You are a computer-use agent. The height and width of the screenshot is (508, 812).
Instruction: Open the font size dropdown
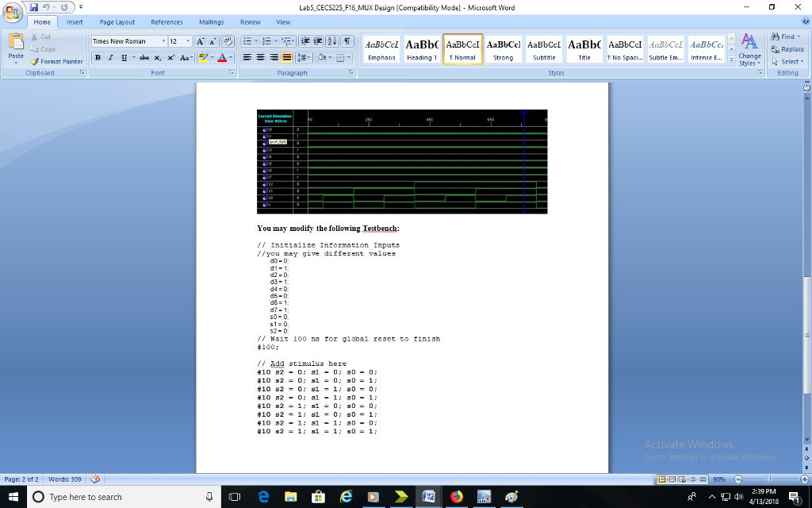click(188, 40)
